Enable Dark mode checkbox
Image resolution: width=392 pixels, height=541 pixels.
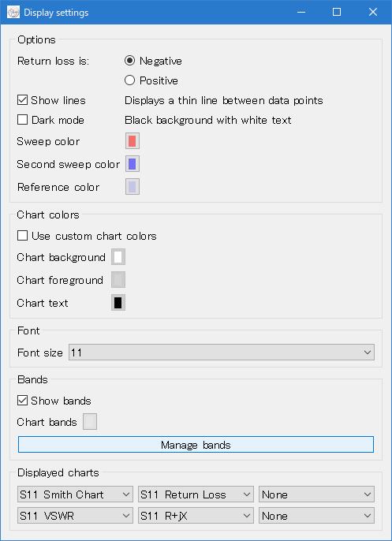22,120
